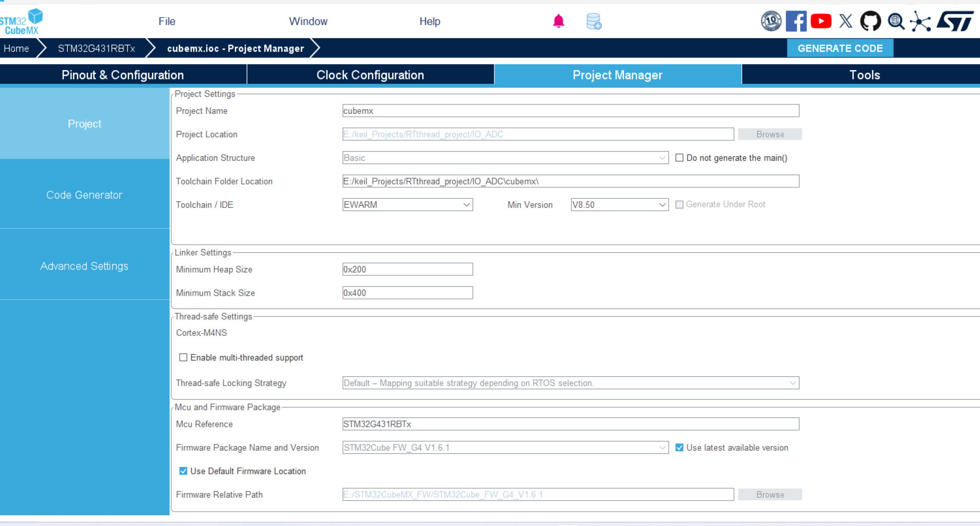Click the STM32G431RBTx breadcrumb
The image size is (980, 526).
pos(97,48)
